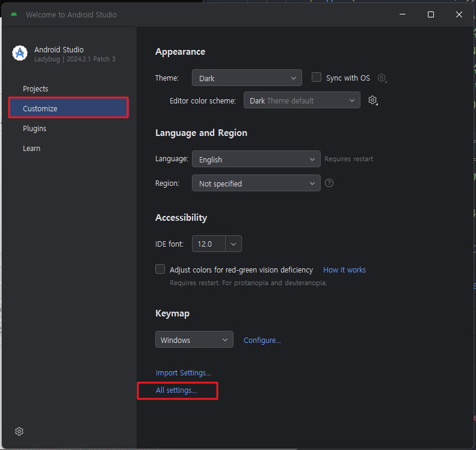Toggle Adjust colors for red-green vision deficiency

[160, 269]
